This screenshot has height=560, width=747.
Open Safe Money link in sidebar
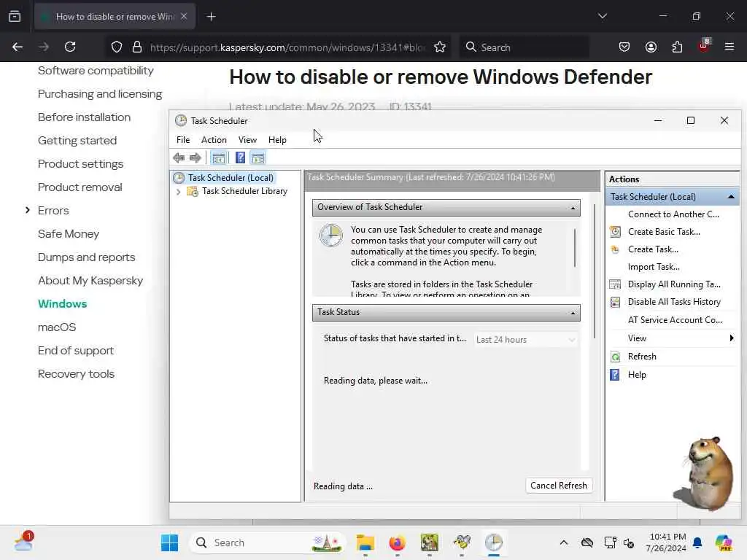69,234
